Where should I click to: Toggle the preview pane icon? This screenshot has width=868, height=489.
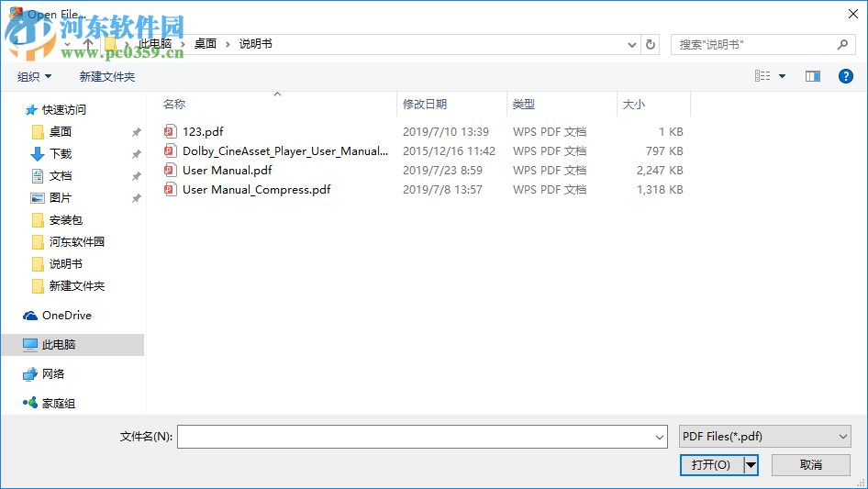813,76
